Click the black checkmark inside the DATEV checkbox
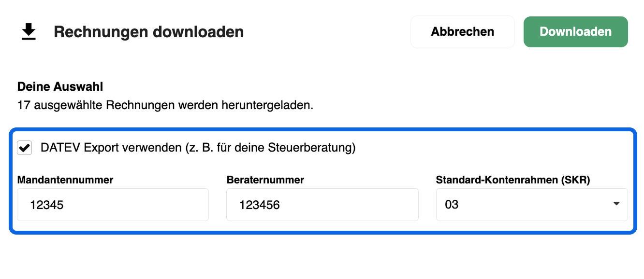 pos(25,148)
